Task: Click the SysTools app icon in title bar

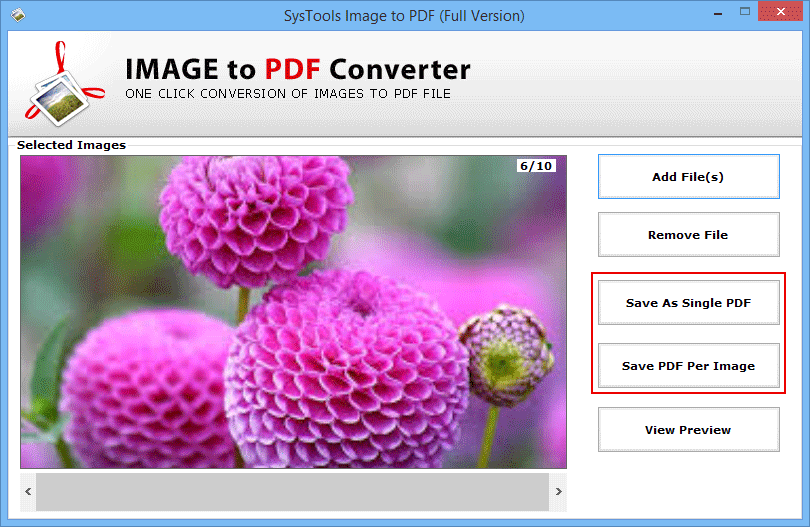Action: 18,15
